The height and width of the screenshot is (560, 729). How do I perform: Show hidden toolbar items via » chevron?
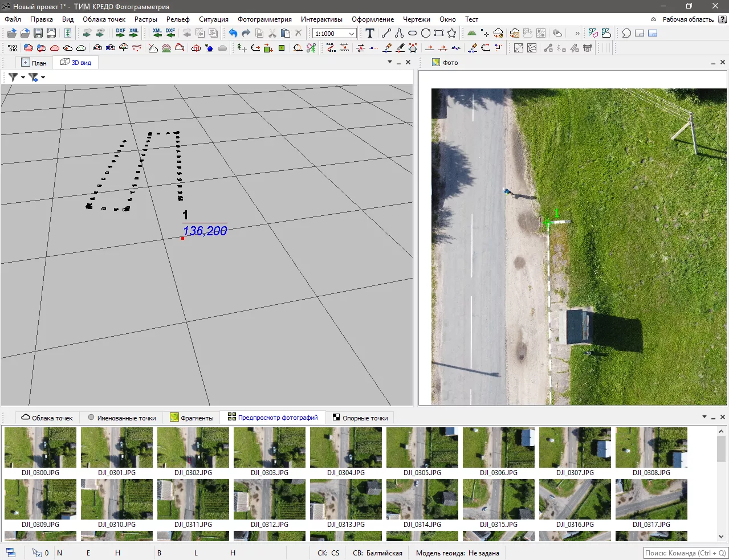point(577,34)
